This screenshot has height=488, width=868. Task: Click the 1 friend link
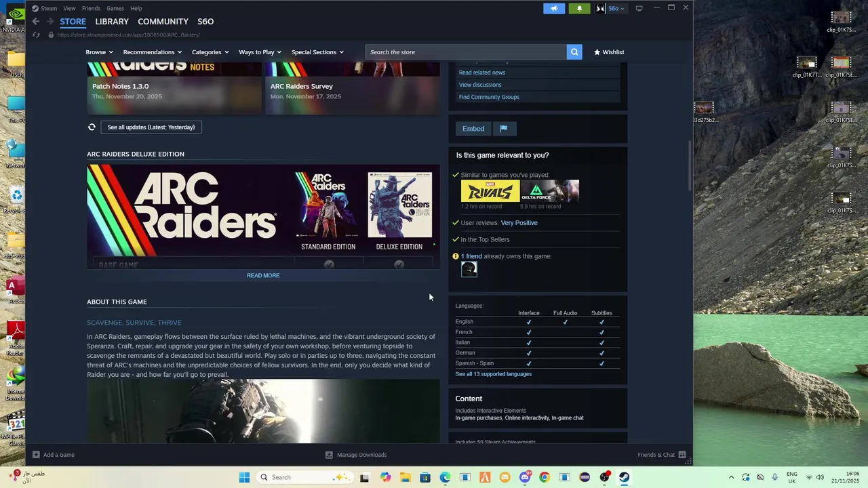click(471, 256)
